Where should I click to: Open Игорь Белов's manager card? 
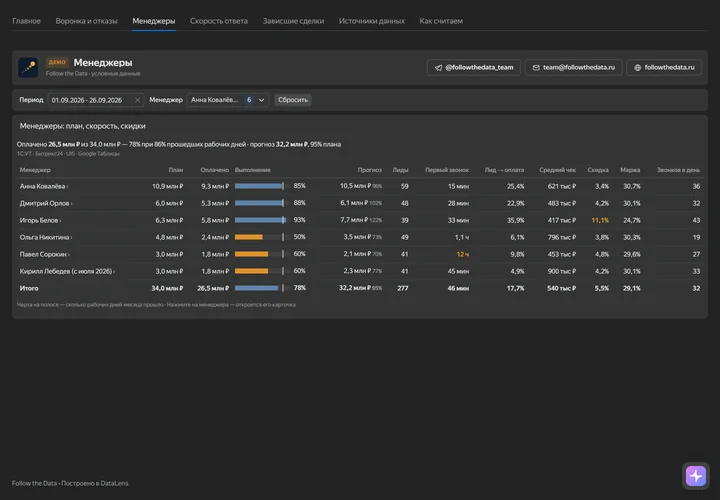click(40, 220)
